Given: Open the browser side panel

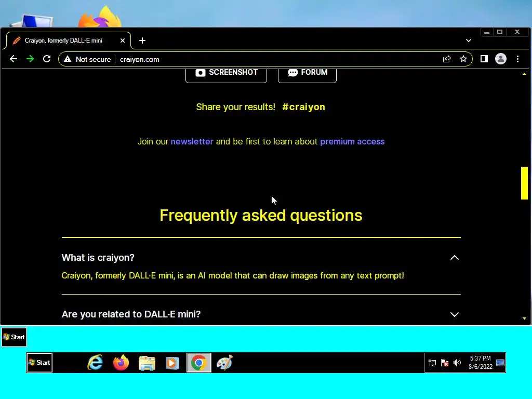Looking at the screenshot, I should pos(484,59).
